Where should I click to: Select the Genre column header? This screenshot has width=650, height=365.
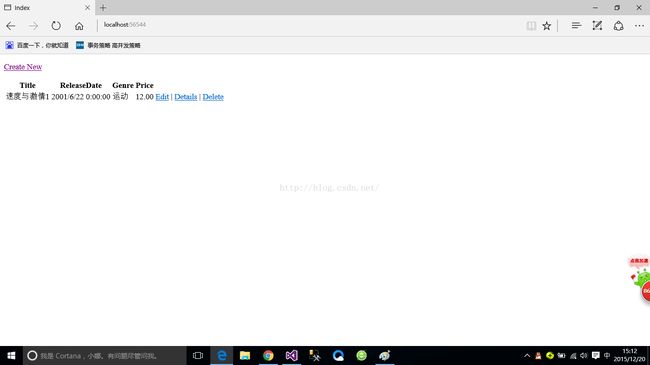(x=123, y=85)
